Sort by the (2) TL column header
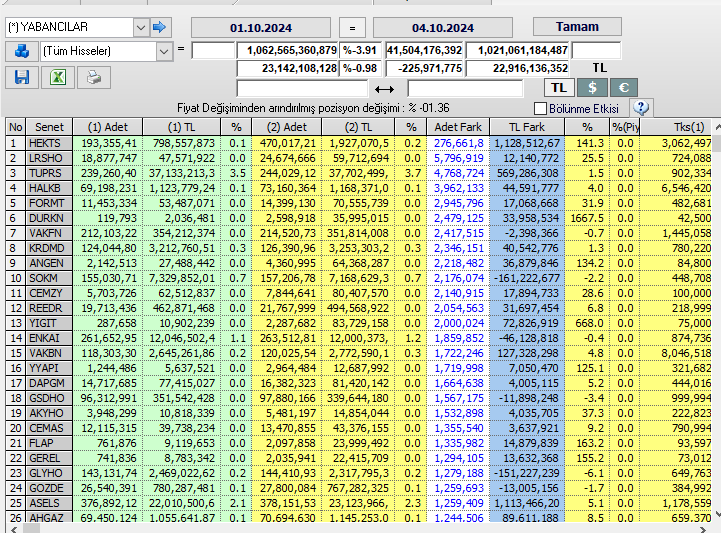This screenshot has height=533, width=721. 358,127
